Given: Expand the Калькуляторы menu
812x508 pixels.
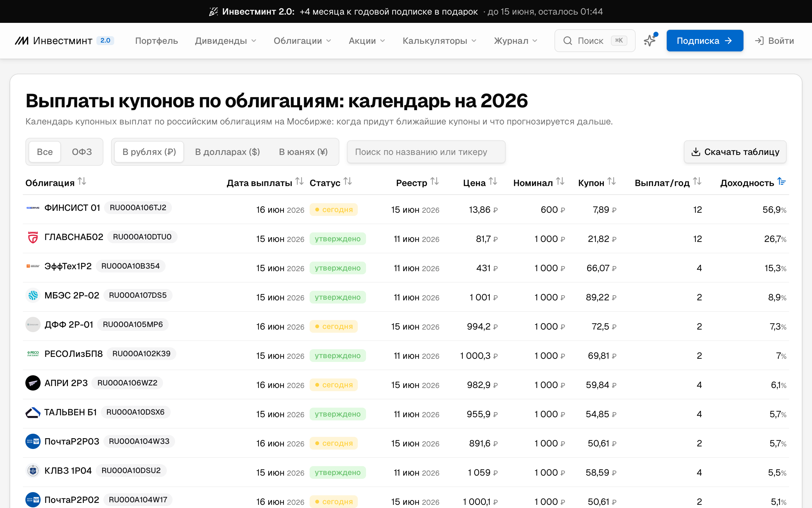Looking at the screenshot, I should click(440, 41).
